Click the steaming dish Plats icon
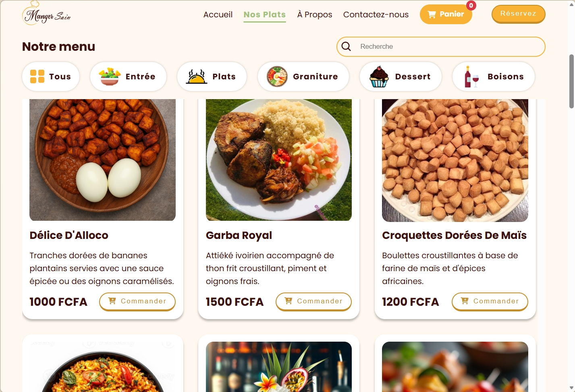The image size is (575, 392). (196, 77)
